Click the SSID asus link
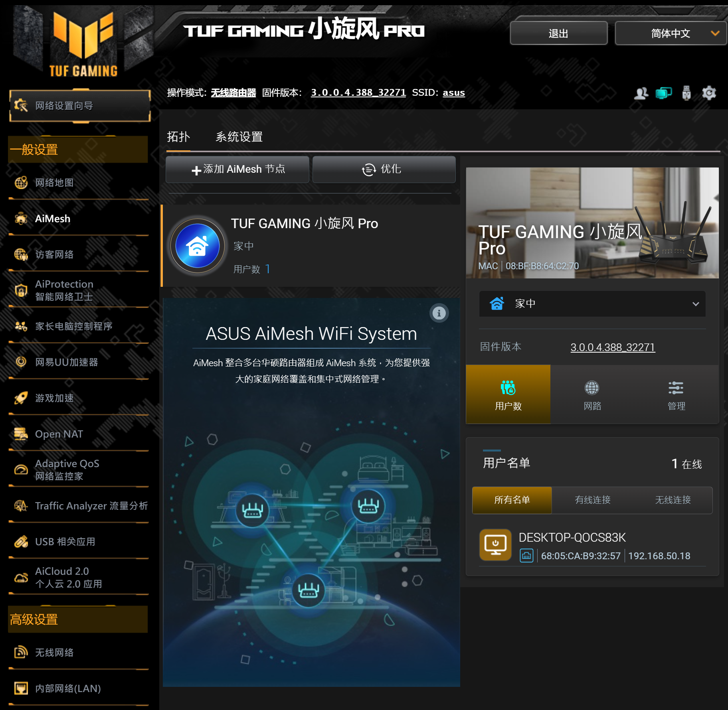Screen dimensions: 728x710 tap(454, 93)
